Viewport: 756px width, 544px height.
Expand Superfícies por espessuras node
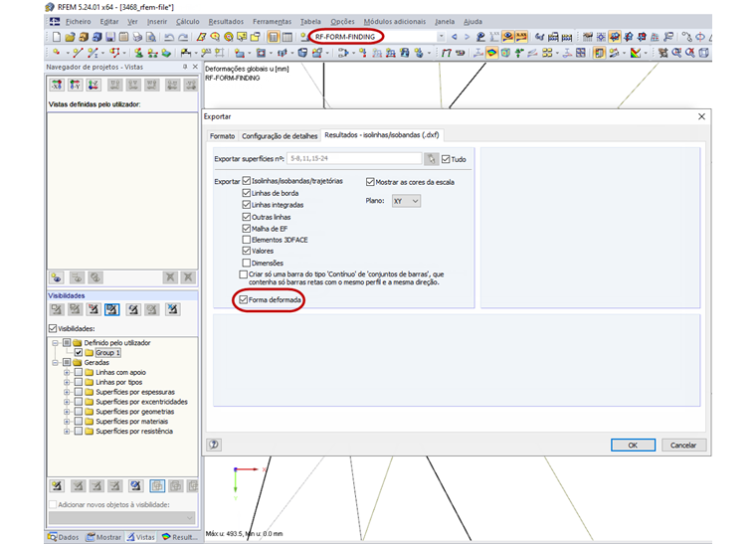67,392
